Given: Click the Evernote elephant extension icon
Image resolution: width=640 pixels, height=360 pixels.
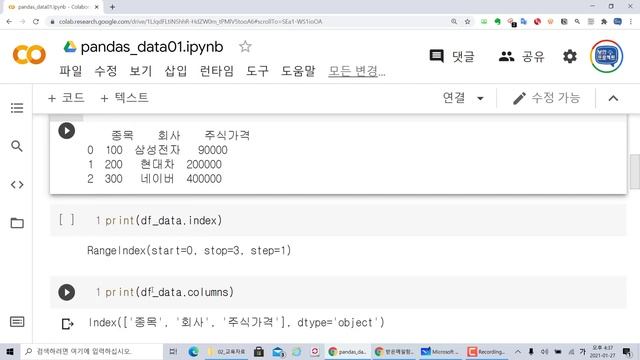Looking at the screenshot, I should [497, 22].
